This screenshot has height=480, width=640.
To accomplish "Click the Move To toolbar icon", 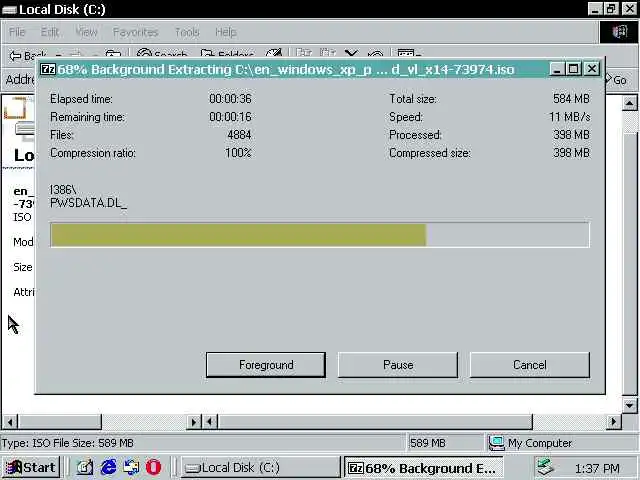I will 304,54.
